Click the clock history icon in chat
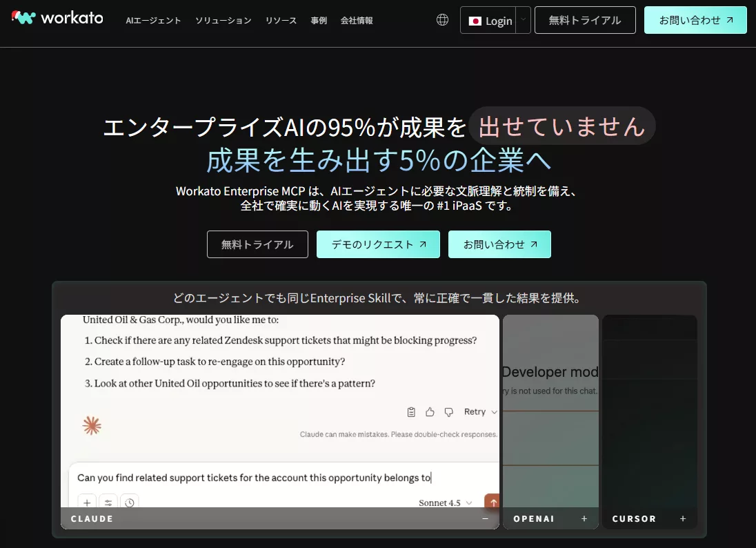This screenshot has width=756, height=548. point(130,502)
